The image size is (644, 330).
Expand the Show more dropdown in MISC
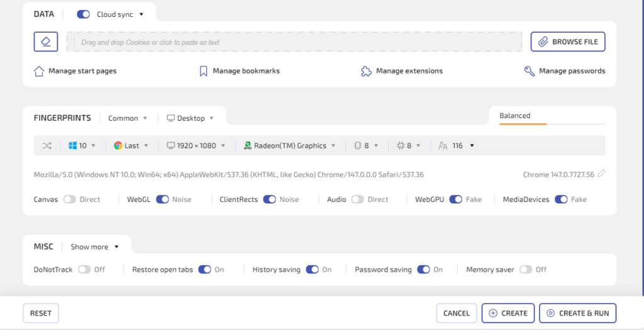pos(94,247)
